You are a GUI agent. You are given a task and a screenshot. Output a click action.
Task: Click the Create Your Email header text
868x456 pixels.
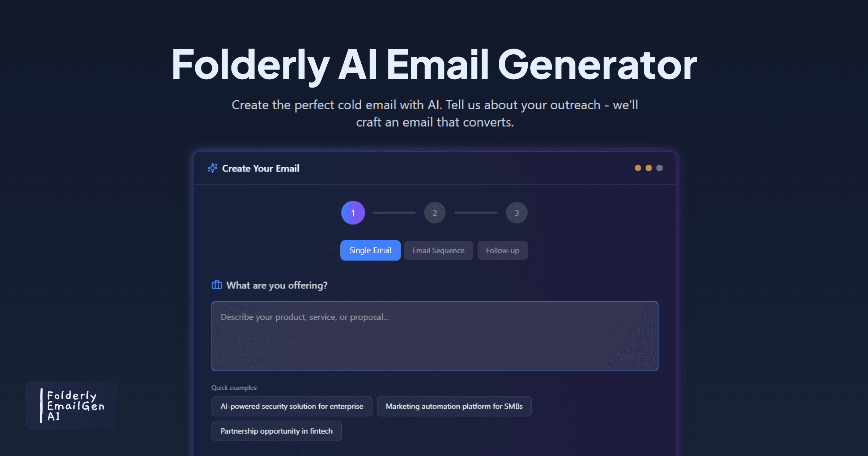pyautogui.click(x=260, y=168)
